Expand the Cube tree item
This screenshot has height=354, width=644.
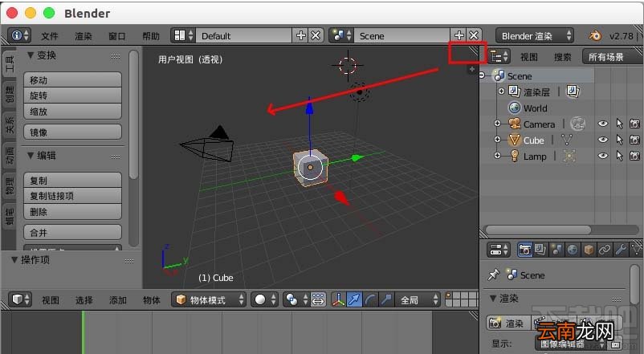point(497,139)
